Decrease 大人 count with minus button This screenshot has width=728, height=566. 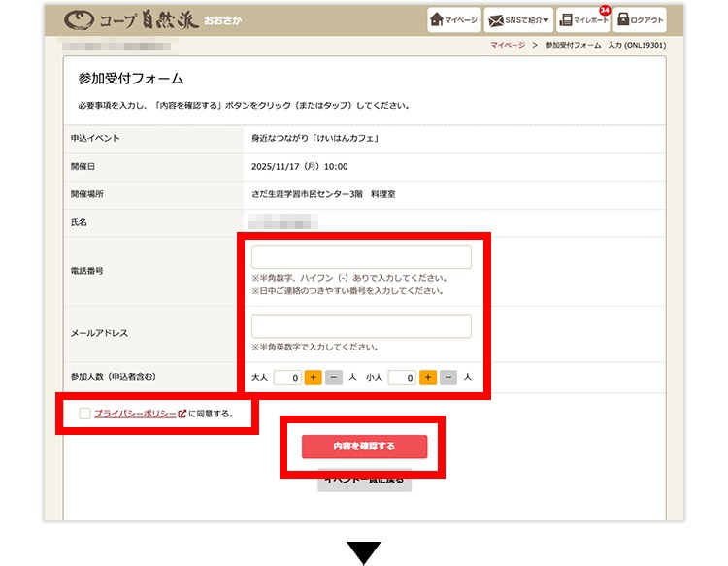click(x=334, y=378)
